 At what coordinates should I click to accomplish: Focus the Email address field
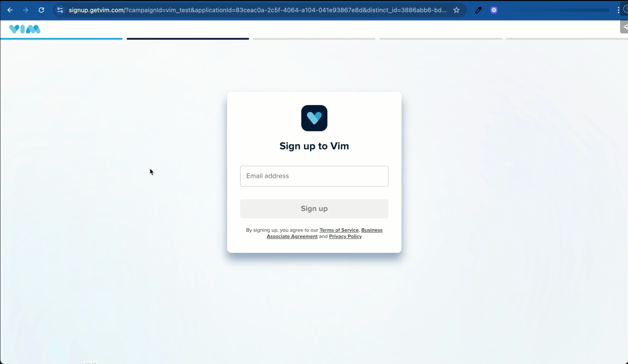(314, 176)
